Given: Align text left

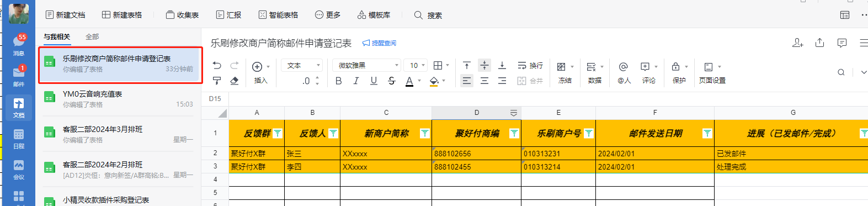Looking at the screenshot, I should click(467, 81).
